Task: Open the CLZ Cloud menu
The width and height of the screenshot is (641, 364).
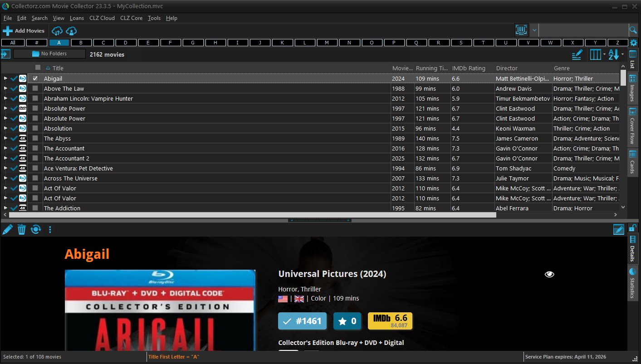Action: tap(102, 18)
